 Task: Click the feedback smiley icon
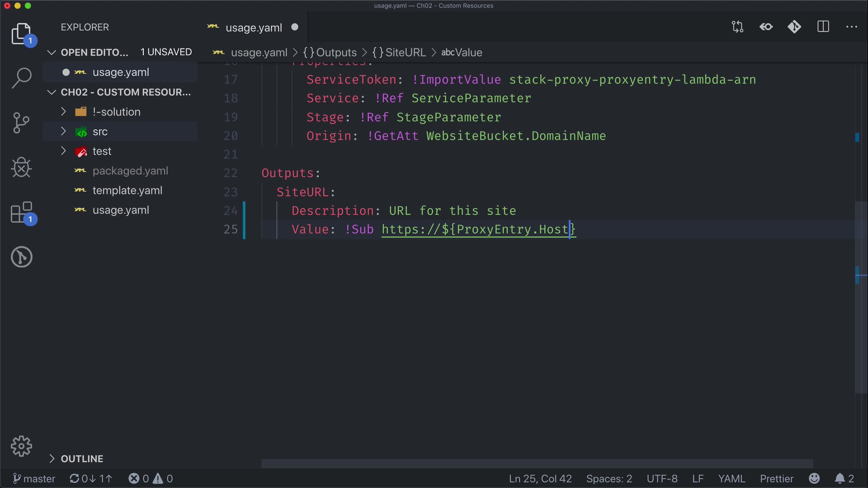coord(814,479)
